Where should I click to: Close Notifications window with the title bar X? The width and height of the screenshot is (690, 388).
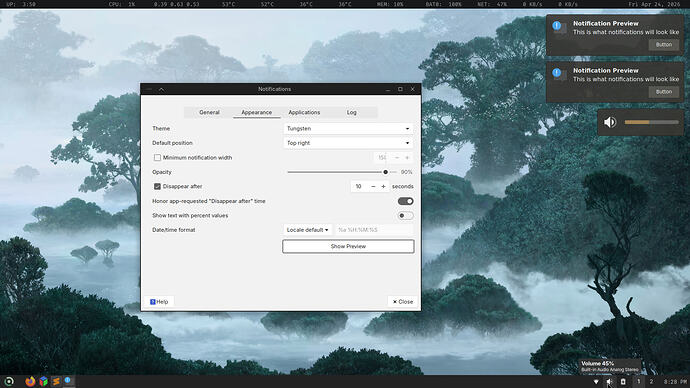click(x=413, y=89)
